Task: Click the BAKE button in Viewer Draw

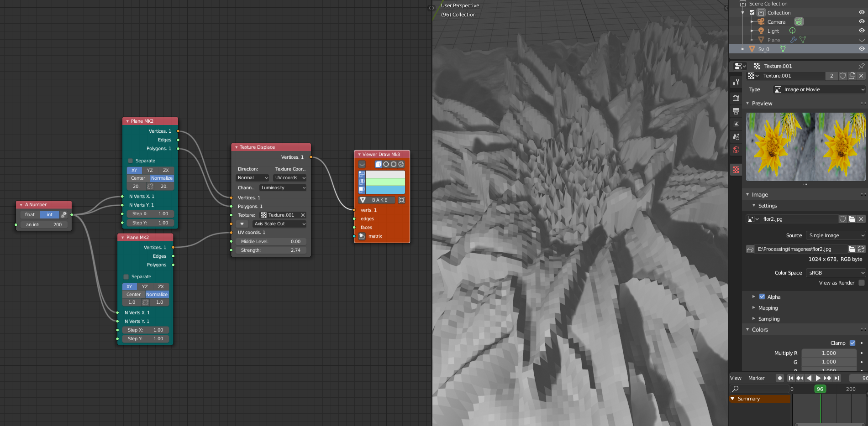Action: click(379, 200)
